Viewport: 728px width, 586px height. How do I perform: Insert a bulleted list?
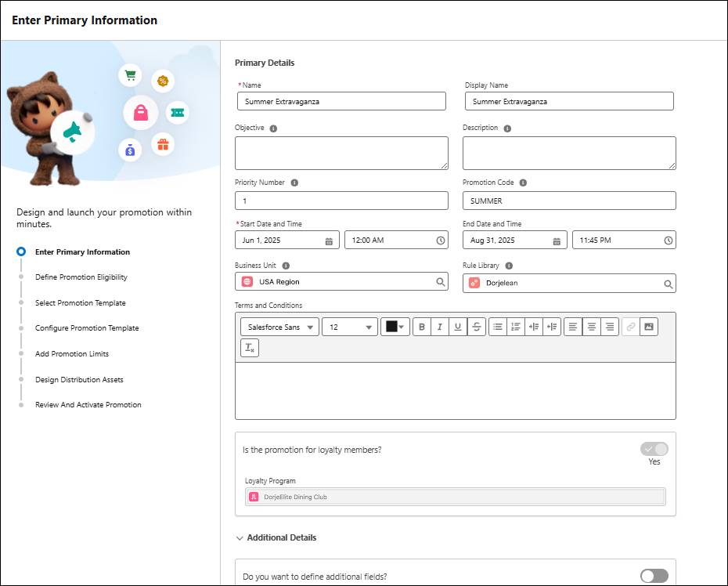[499, 327]
